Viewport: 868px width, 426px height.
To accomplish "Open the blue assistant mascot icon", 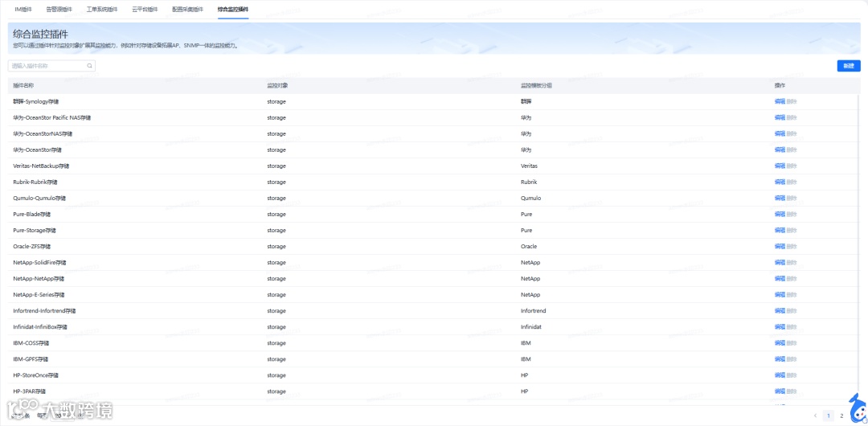I will pyautogui.click(x=858, y=409).
